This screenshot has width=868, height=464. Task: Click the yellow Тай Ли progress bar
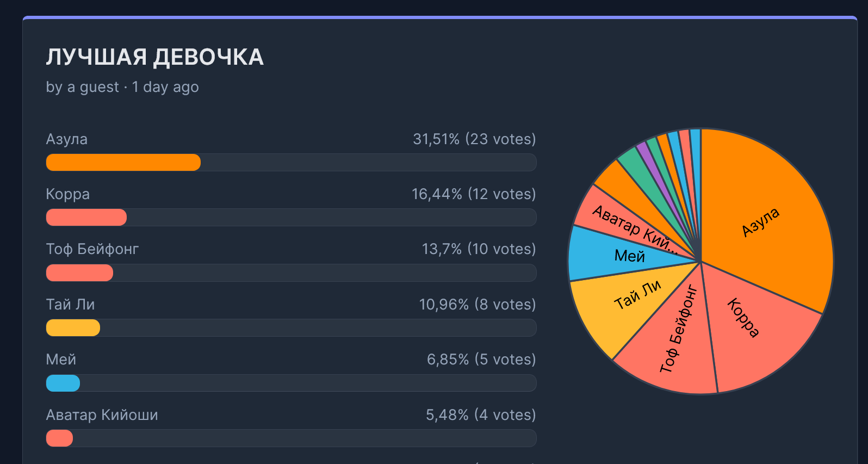(x=73, y=327)
